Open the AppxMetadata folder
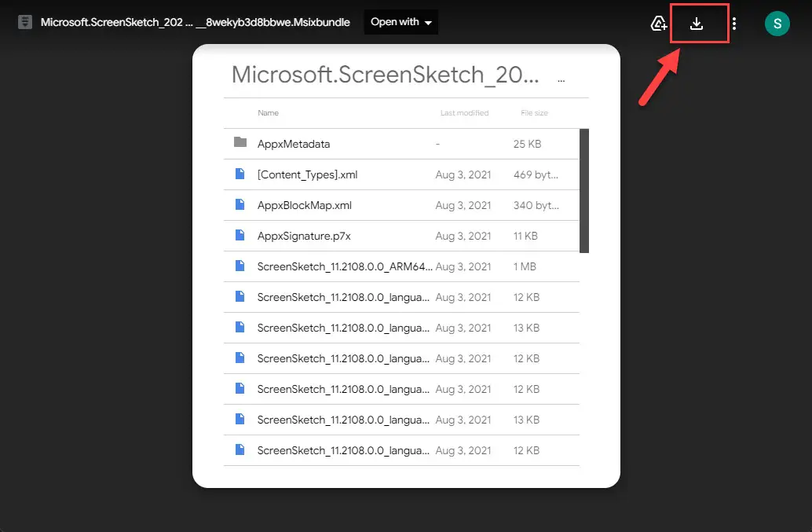 tap(294, 143)
